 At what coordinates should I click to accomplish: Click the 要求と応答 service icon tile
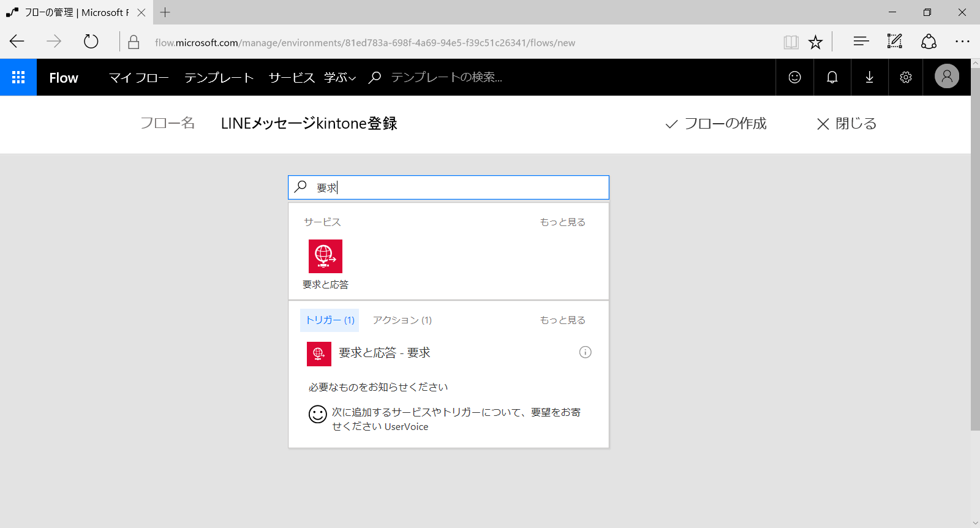click(x=325, y=256)
